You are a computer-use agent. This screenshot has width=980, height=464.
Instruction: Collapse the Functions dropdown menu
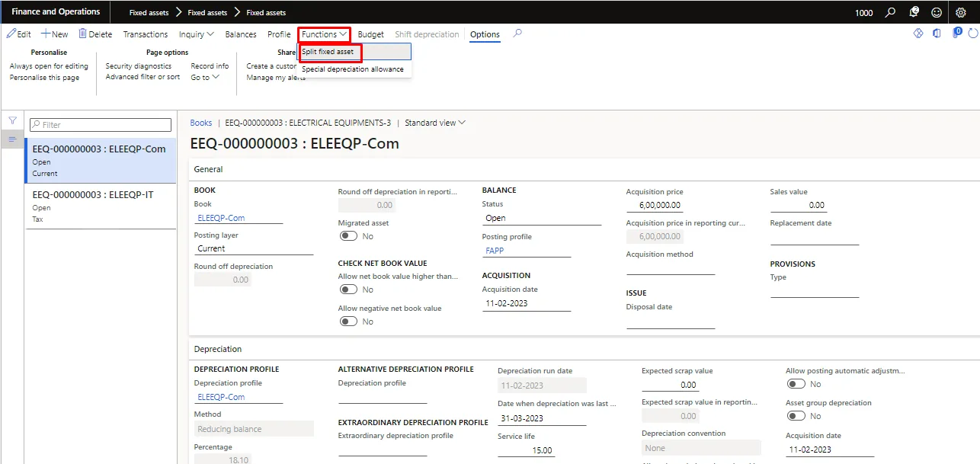(324, 34)
